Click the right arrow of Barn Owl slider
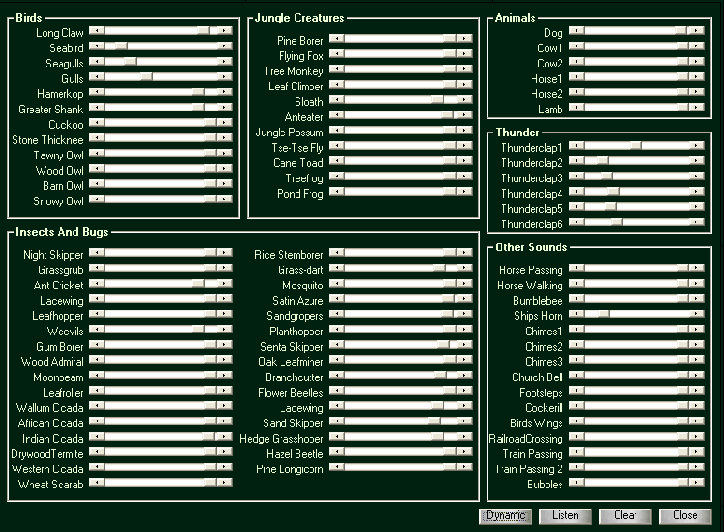 pyautogui.click(x=225, y=183)
